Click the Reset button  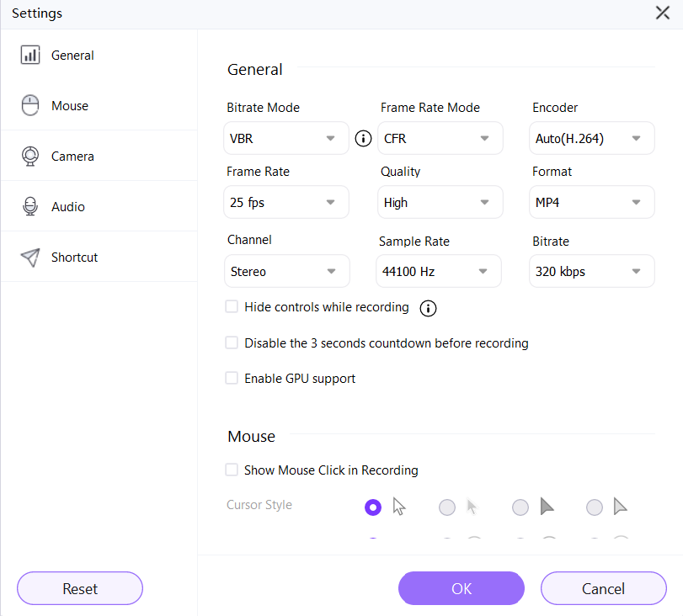80,588
